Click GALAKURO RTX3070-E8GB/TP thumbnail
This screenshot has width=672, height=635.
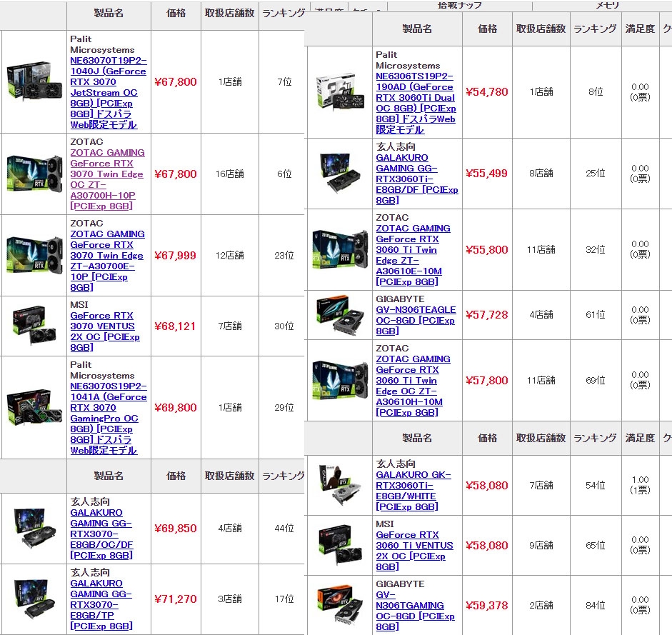point(34,599)
